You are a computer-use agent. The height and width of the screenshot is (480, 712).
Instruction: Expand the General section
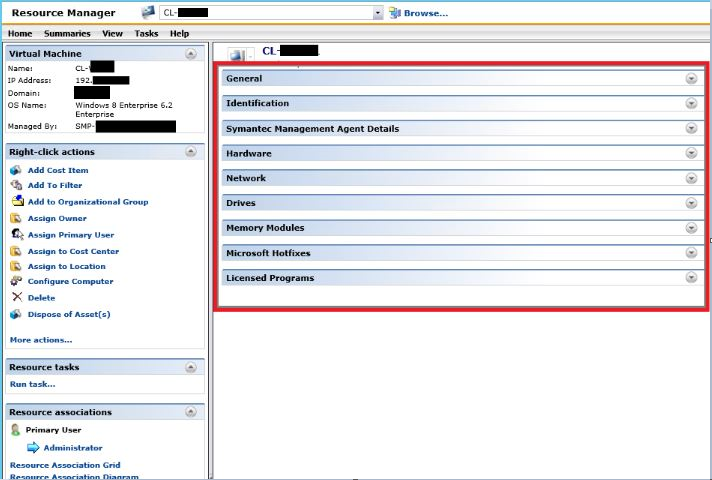click(691, 78)
